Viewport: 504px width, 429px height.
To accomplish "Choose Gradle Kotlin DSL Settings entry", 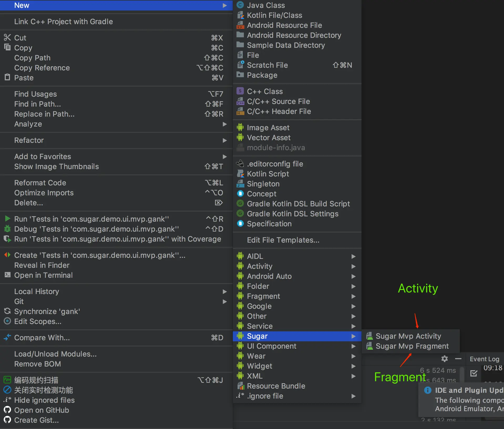I will (x=297, y=214).
